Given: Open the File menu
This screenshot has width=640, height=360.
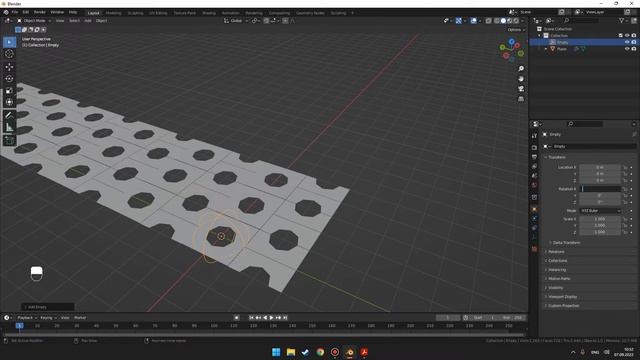Looking at the screenshot, I should (15, 12).
